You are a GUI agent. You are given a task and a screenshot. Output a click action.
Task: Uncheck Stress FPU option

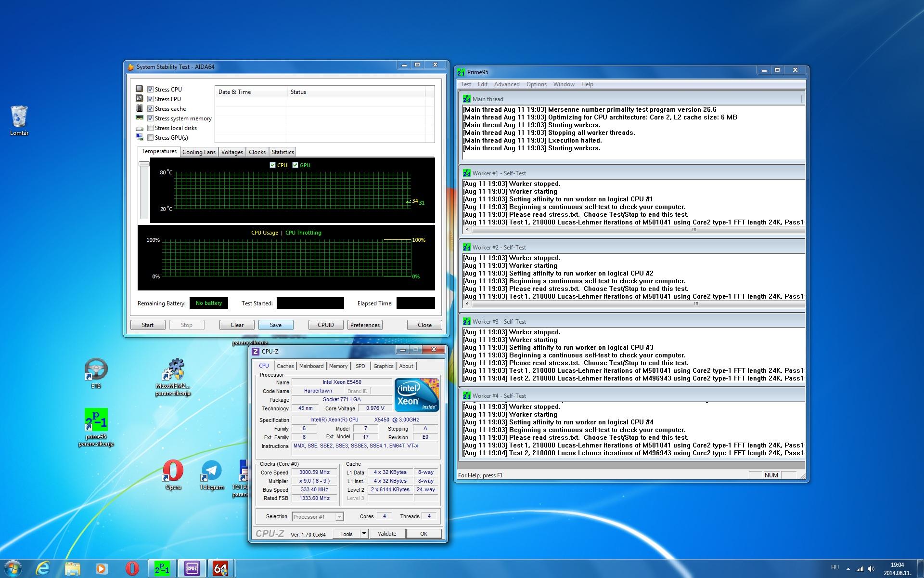coord(150,99)
